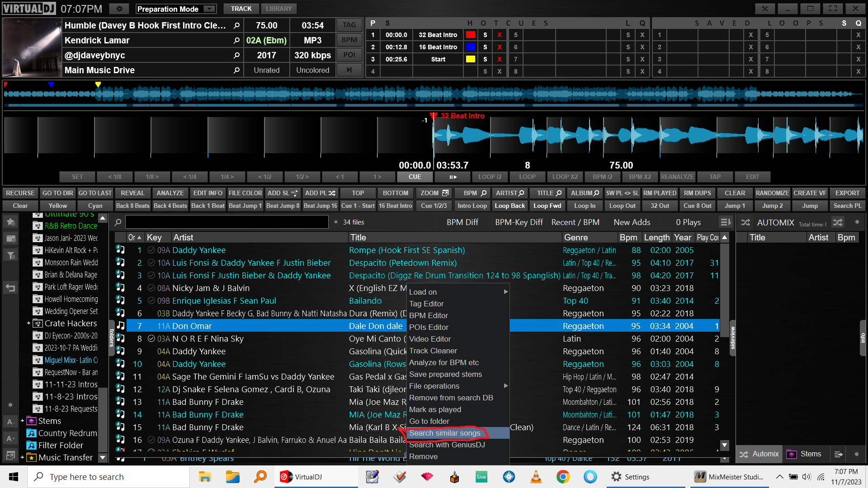Click the automix shuffle icon at top right
Viewport: 868px width, 488px height.
[838, 222]
